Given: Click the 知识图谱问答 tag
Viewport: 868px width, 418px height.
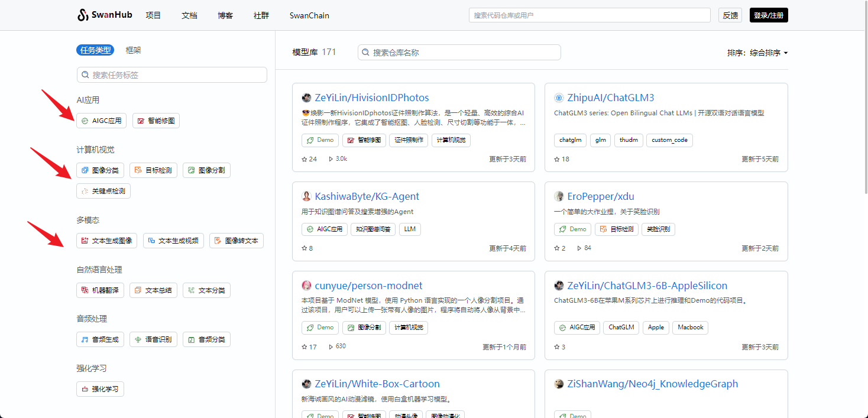Looking at the screenshot, I should tap(374, 229).
